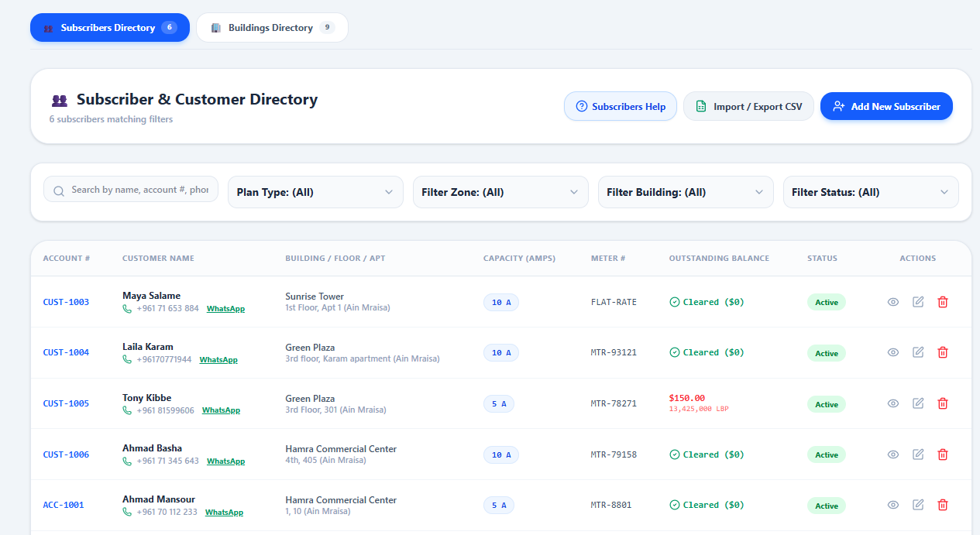Screen dimensions: 980x535
Task: Focus the subscriber search field
Action: click(131, 190)
